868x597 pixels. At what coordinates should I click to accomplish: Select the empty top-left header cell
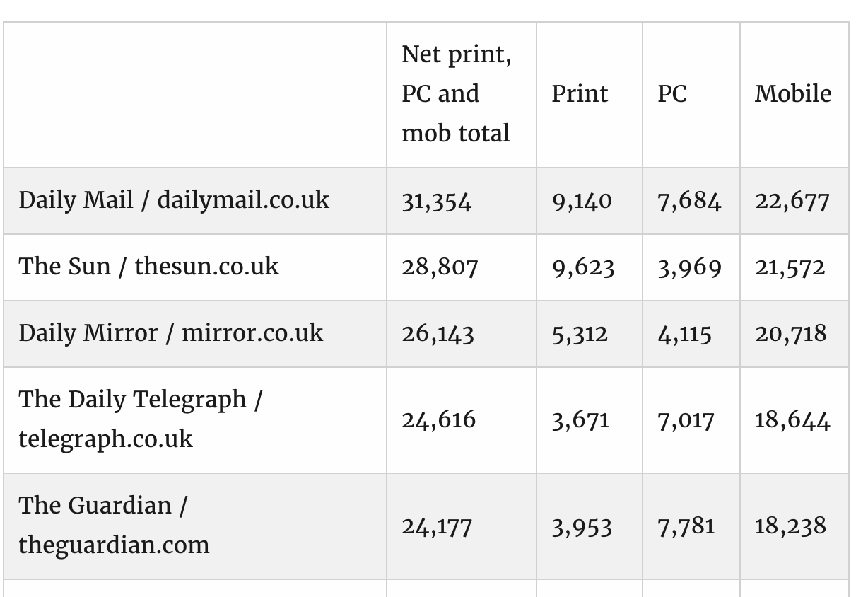(x=195, y=95)
